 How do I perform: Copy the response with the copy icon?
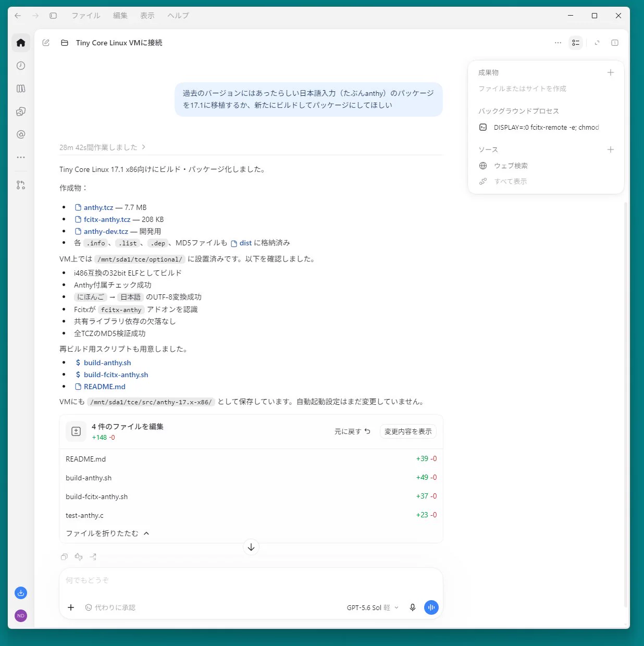(x=64, y=557)
